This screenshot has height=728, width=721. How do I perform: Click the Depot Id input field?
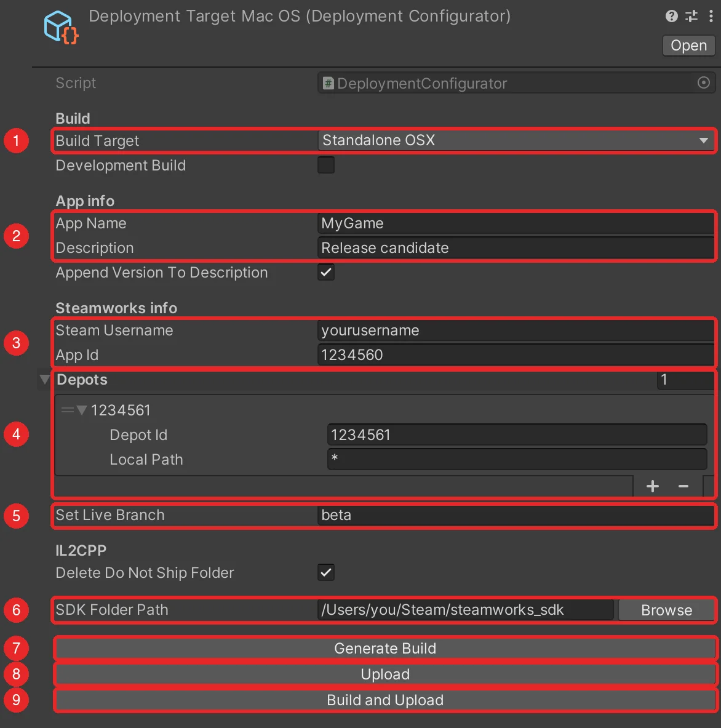coord(517,435)
